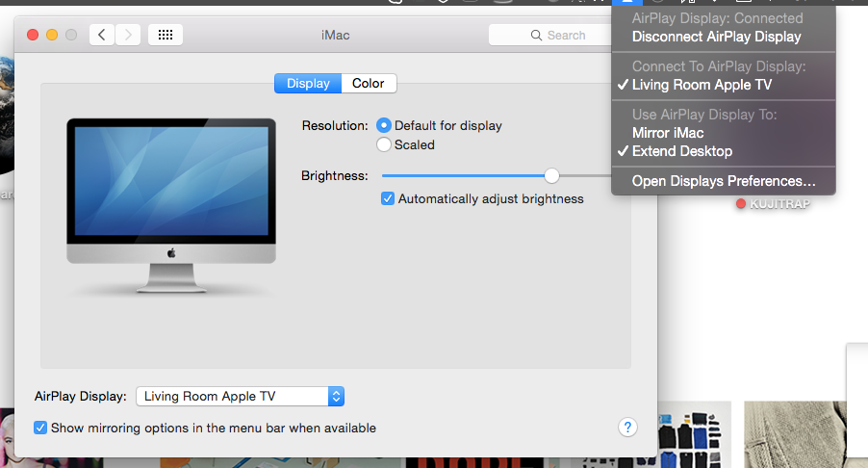This screenshot has width=868, height=468.
Task: Click the iMac display preview image
Action: pos(171,205)
